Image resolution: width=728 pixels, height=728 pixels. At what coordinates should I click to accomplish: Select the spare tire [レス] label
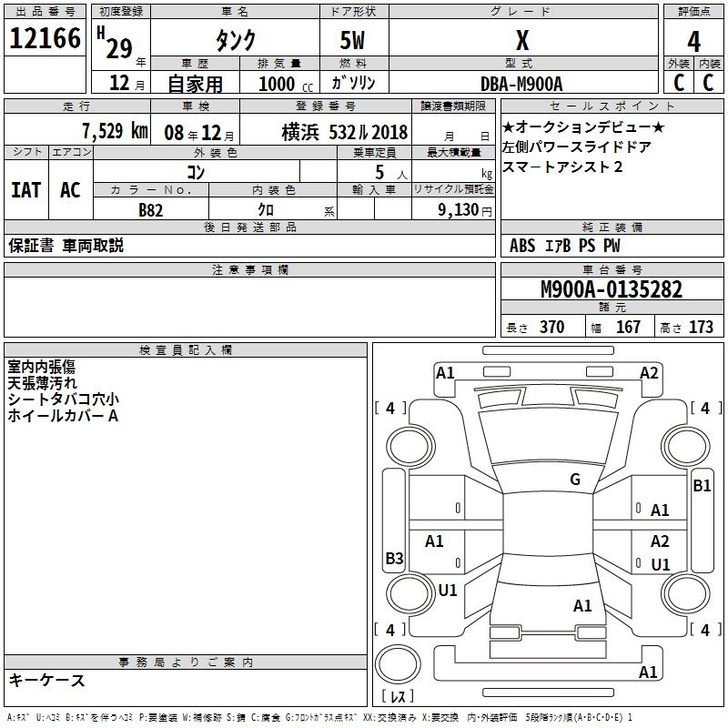[x=398, y=696]
